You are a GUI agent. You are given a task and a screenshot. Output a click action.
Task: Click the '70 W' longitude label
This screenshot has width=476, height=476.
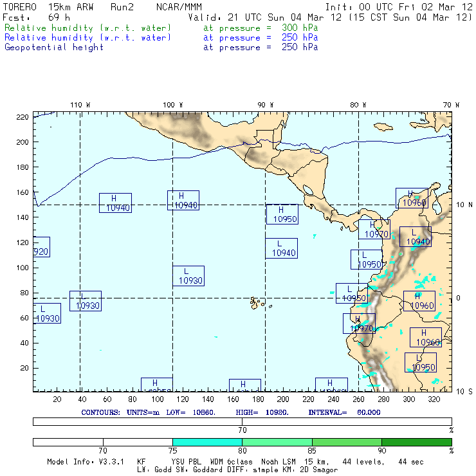coord(451,105)
